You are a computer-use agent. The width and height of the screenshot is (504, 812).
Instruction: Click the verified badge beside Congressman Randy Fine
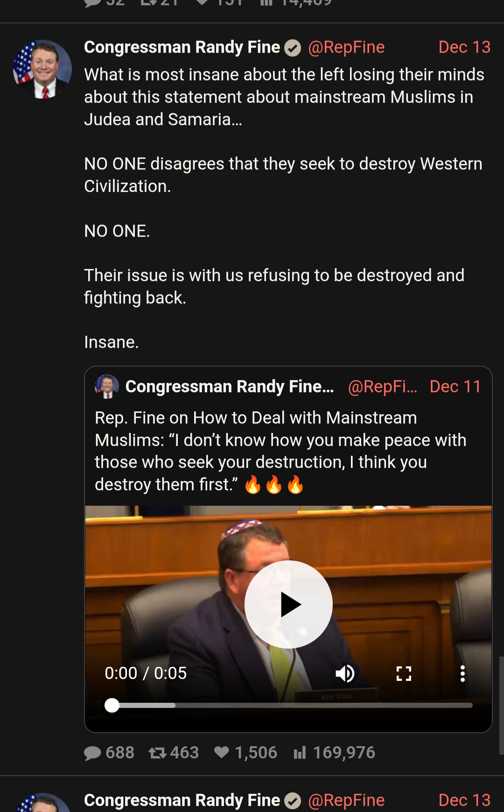(293, 48)
